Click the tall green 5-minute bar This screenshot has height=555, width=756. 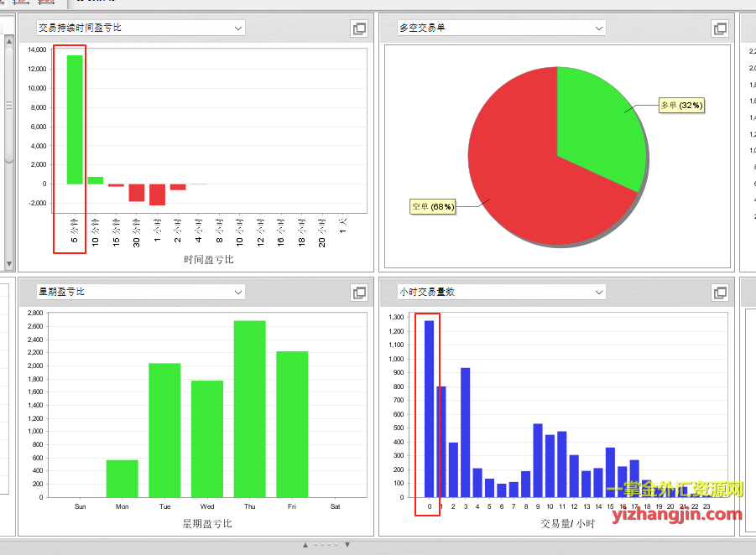tap(75, 119)
